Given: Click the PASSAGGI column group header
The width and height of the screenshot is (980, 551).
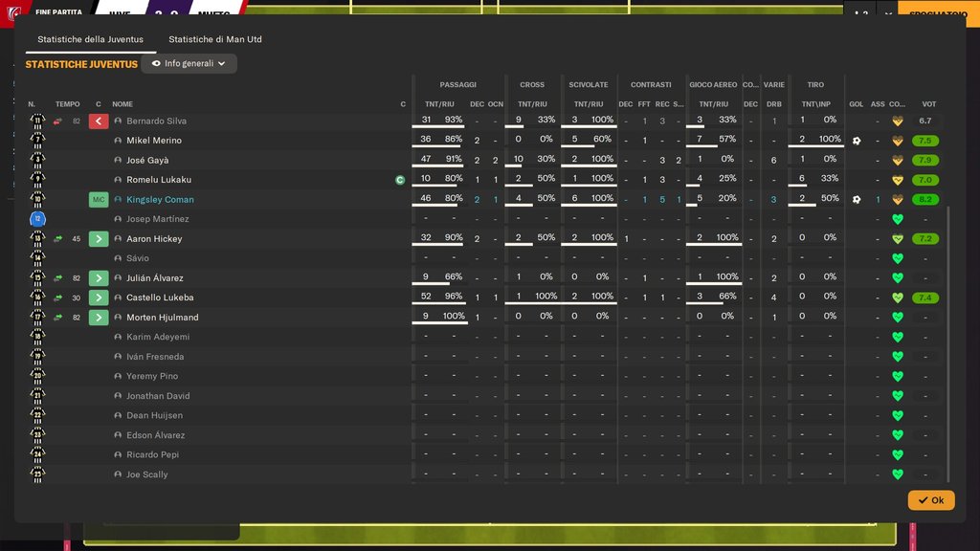Looking at the screenshot, I should [x=457, y=85].
